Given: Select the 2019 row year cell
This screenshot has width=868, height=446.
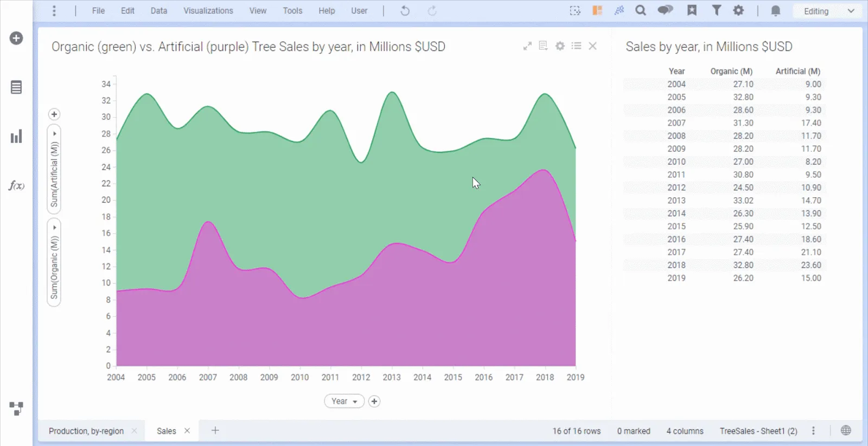Looking at the screenshot, I should point(676,278).
